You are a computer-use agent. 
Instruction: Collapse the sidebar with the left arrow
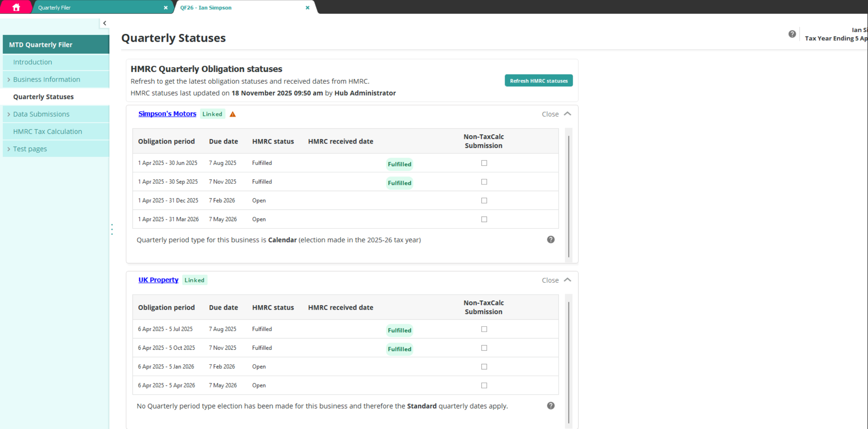tap(104, 23)
